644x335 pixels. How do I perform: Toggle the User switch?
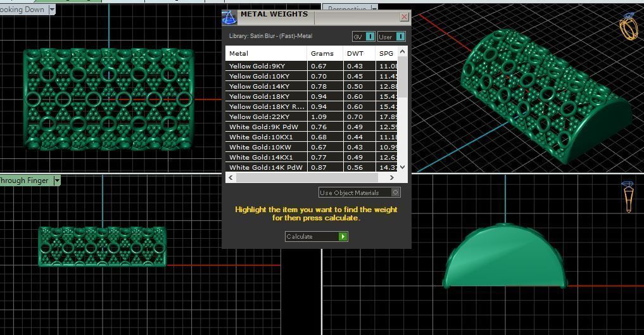click(391, 37)
